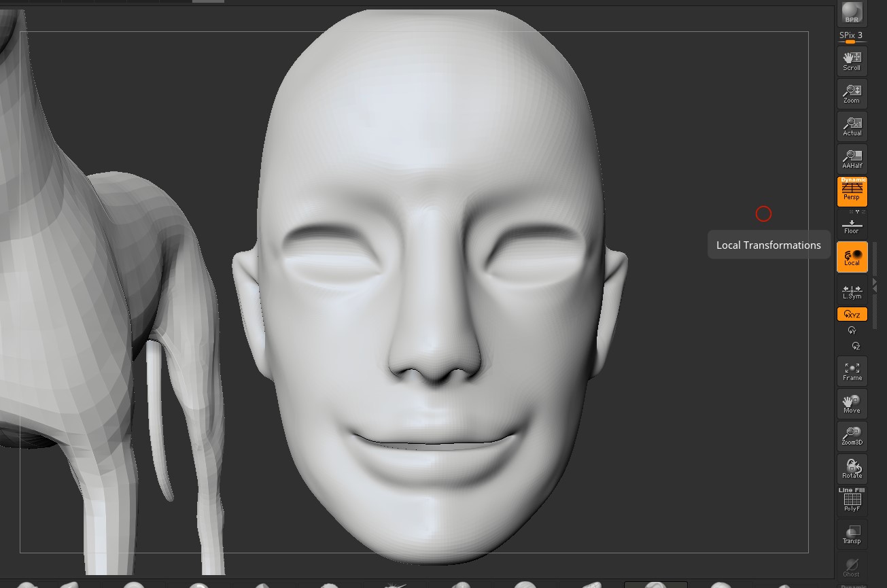Switch off XYZ rotation mode

click(x=852, y=314)
